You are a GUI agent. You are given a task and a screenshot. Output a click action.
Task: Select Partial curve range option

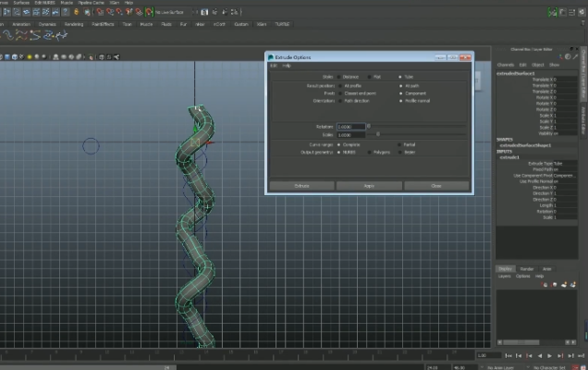(400, 144)
